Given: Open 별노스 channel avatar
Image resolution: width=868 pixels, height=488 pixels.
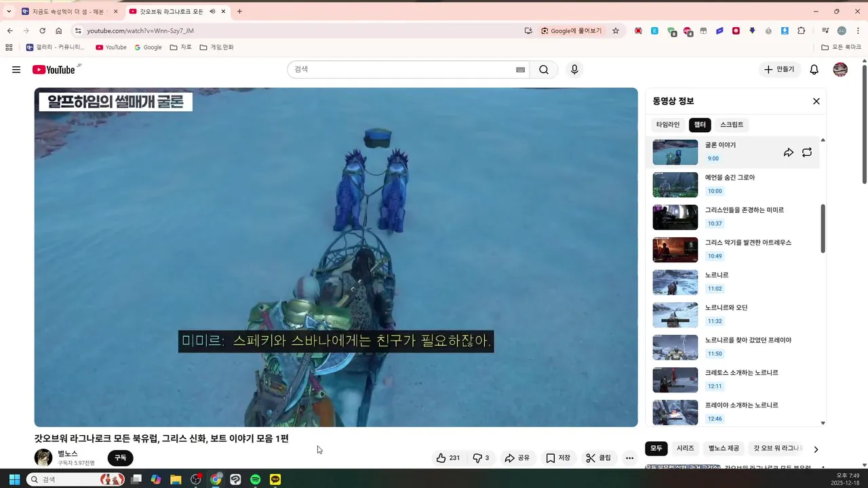Looking at the screenshot, I should [43, 457].
